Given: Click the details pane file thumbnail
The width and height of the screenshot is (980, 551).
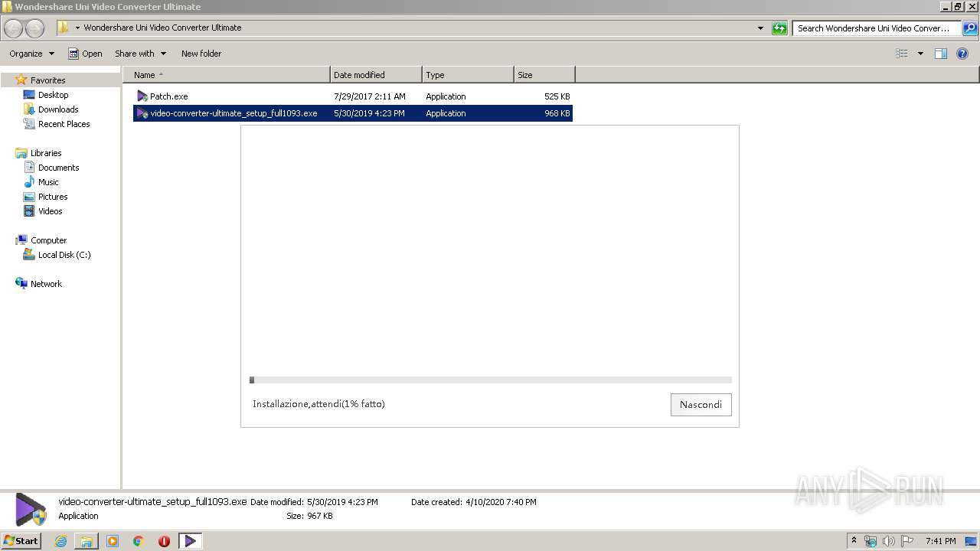Looking at the screenshot, I should [31, 509].
